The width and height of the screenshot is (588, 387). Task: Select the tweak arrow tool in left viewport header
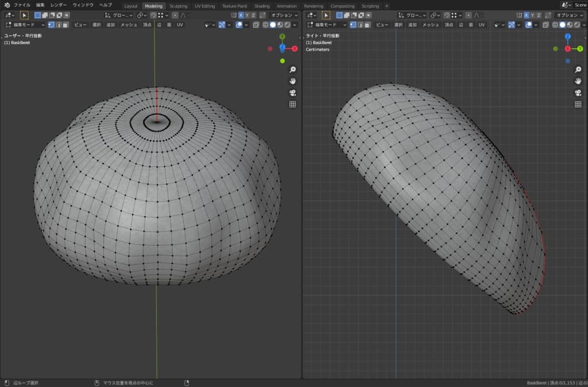(x=24, y=15)
